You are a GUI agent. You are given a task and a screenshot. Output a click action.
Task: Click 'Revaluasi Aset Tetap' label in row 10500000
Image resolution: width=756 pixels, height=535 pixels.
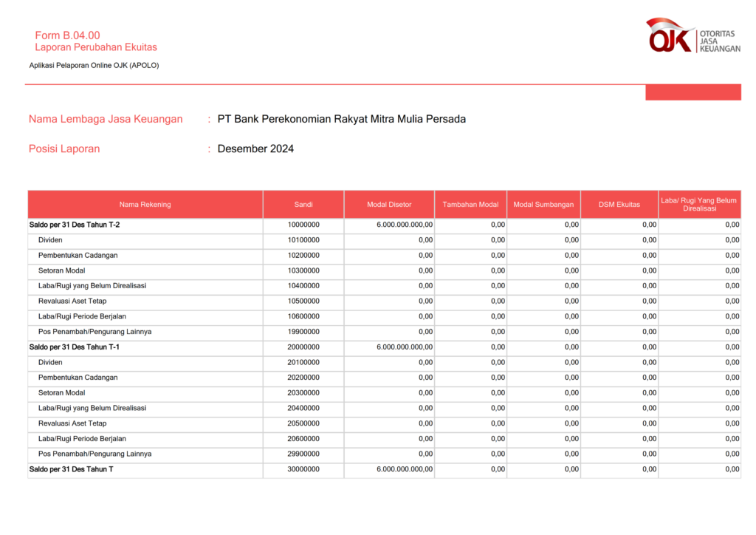(x=72, y=301)
